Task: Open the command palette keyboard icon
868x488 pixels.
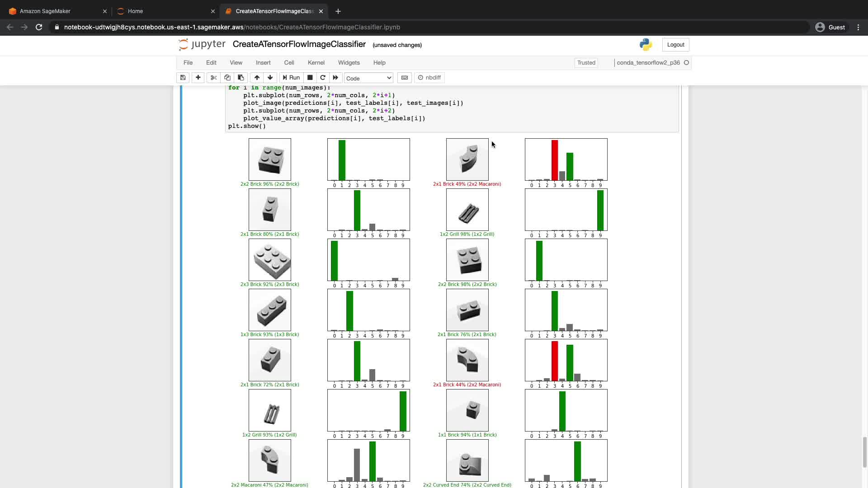Action: (x=405, y=78)
